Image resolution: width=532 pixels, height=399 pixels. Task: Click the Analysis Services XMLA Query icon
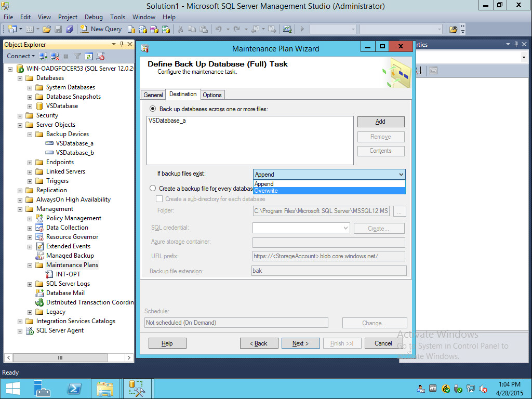[166, 29]
